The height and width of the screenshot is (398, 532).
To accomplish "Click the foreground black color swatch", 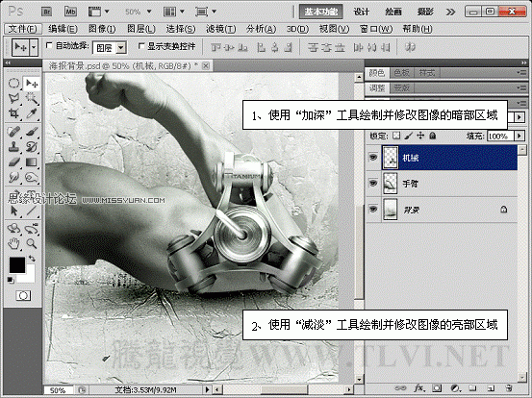I will [x=16, y=265].
